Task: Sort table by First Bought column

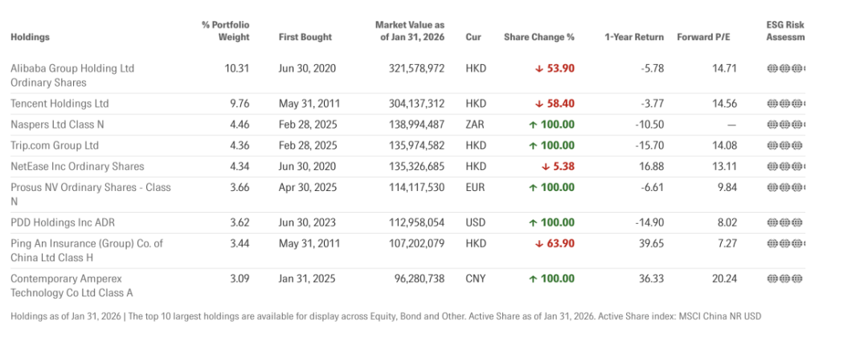Action: click(x=305, y=37)
